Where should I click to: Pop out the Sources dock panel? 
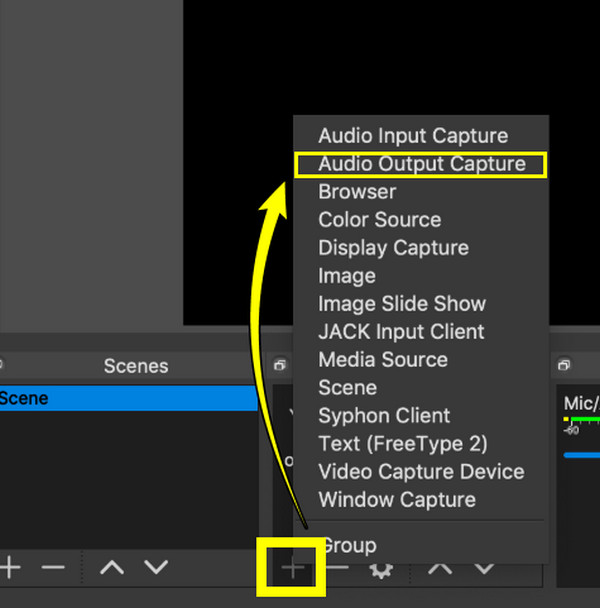point(280,365)
